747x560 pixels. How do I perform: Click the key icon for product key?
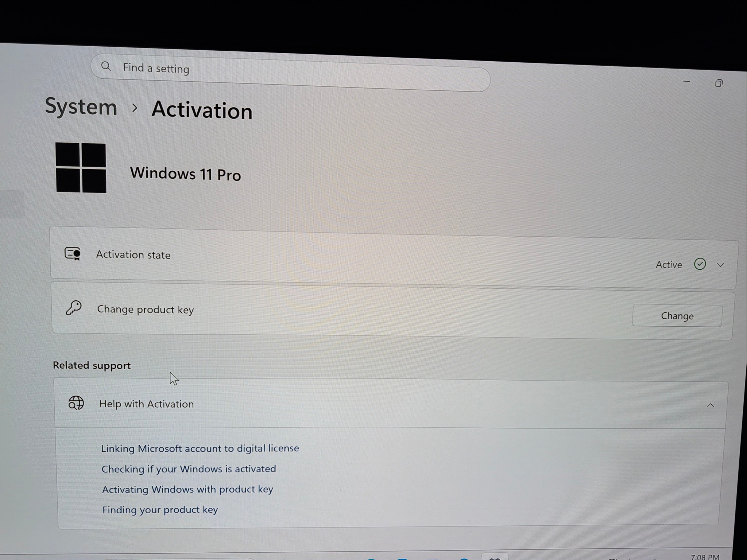click(x=73, y=308)
